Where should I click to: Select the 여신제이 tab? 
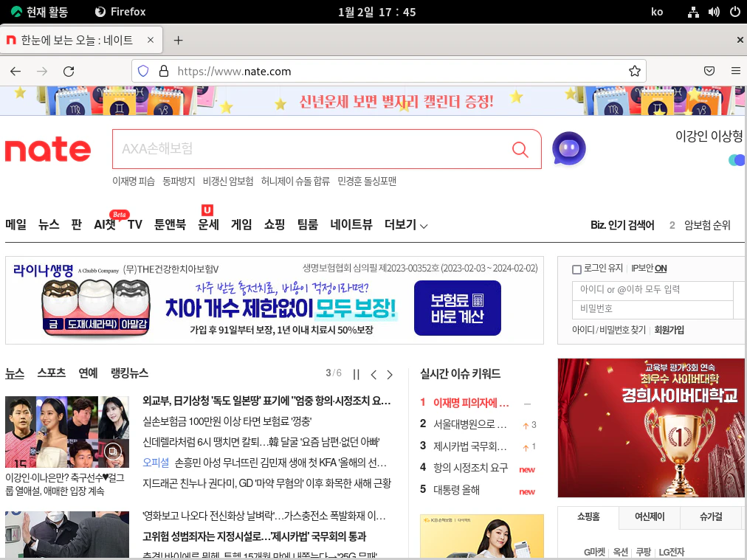tap(650, 517)
